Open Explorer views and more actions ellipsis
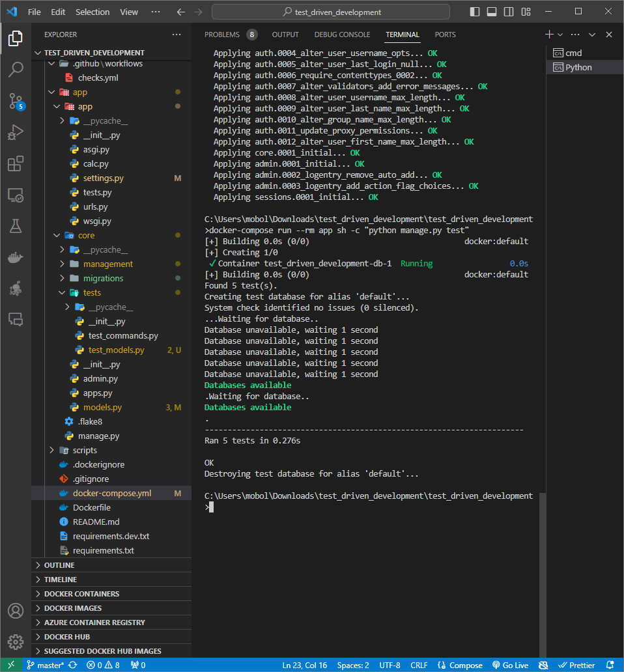This screenshot has width=624, height=672. click(x=177, y=35)
